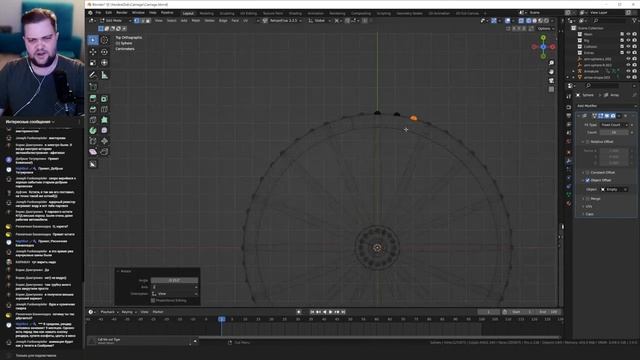This screenshot has height=360, width=640.
Task: Select the 3D Cursor tool
Action: point(104,40)
